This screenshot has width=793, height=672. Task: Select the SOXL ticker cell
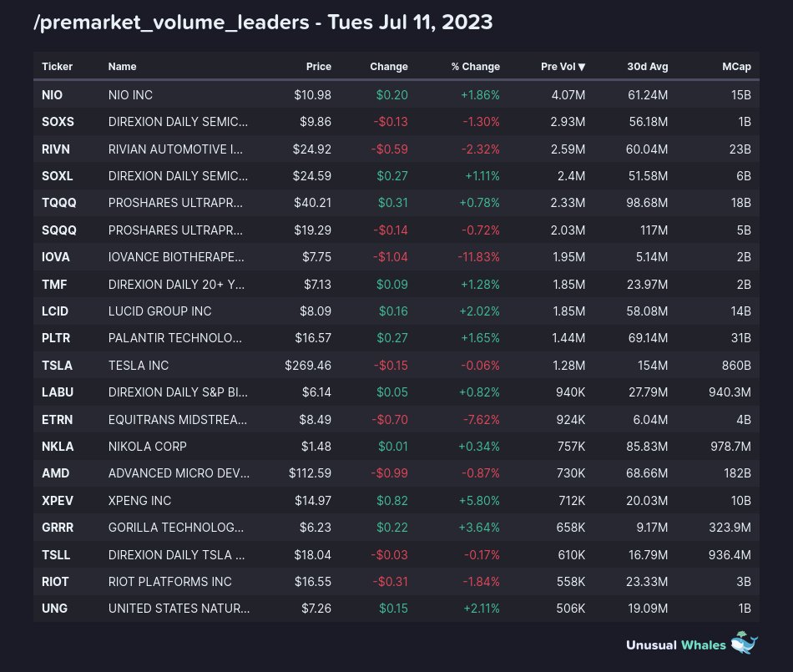[57, 176]
